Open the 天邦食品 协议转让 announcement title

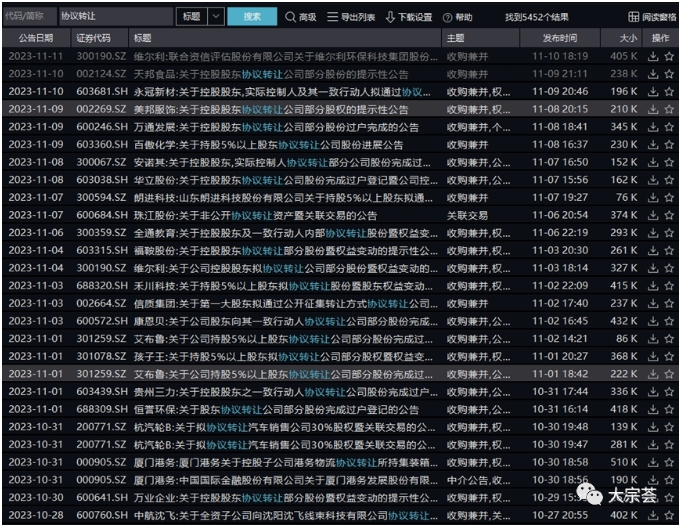pyautogui.click(x=271, y=74)
